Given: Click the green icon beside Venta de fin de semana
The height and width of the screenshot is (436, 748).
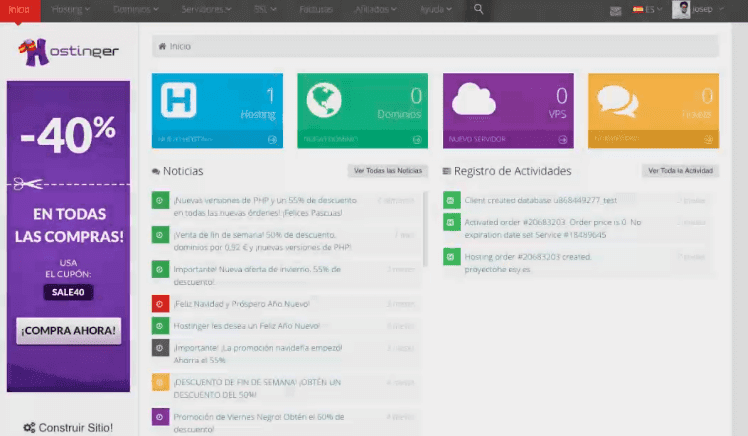Looking at the screenshot, I should [160, 235].
